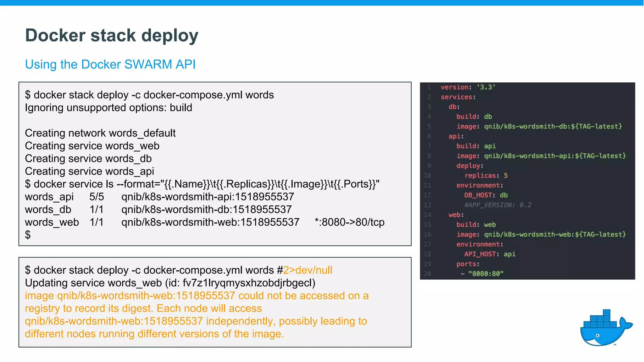Click the 'deploy:' code line
This screenshot has height=362, width=644.
tap(470, 166)
